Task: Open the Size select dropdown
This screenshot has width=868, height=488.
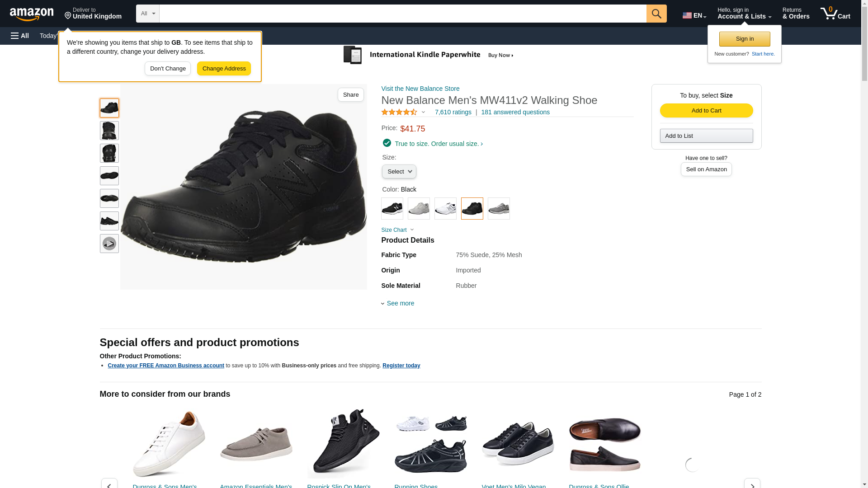Action: point(399,172)
